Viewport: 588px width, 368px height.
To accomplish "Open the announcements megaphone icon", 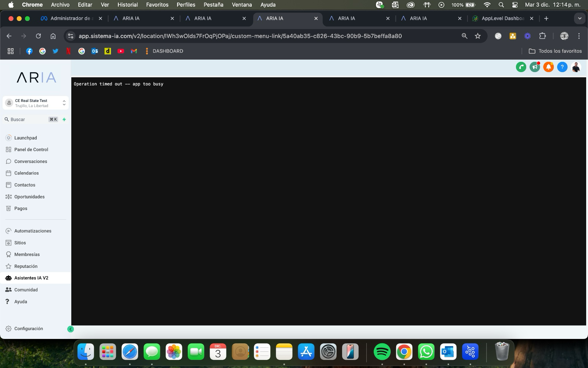I will coord(535,67).
